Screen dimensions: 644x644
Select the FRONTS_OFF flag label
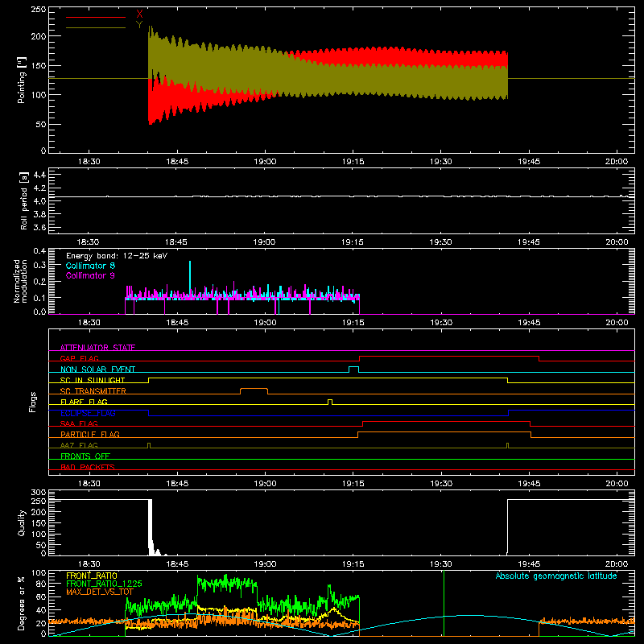pos(85,456)
